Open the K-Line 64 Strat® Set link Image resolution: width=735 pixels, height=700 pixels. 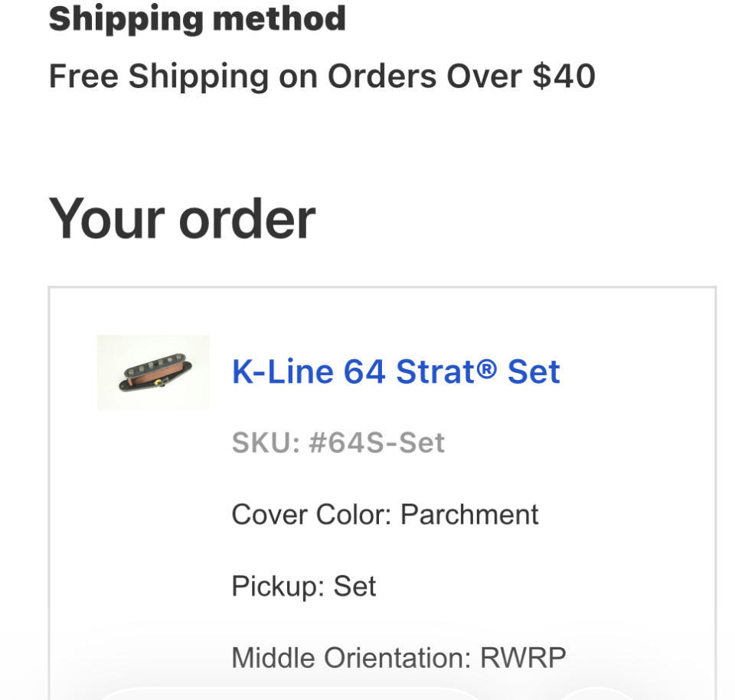pos(396,372)
